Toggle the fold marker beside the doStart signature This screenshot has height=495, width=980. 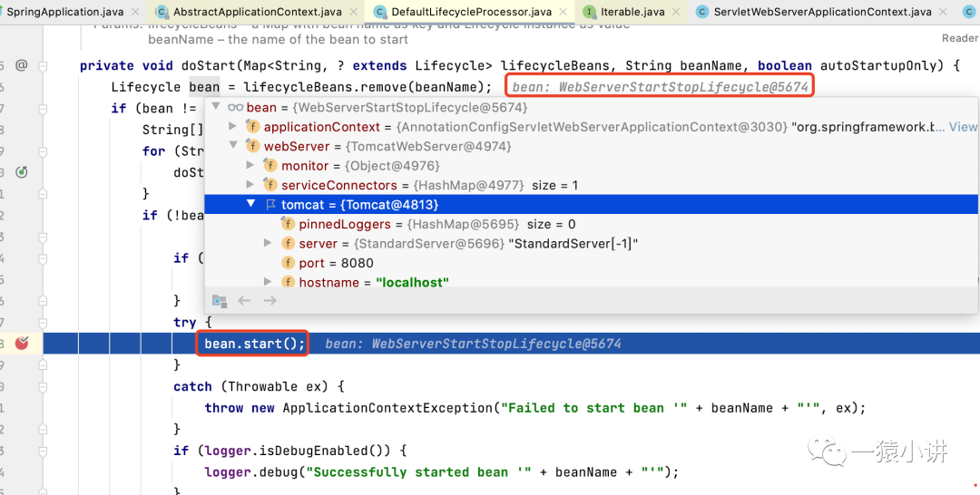point(43,65)
